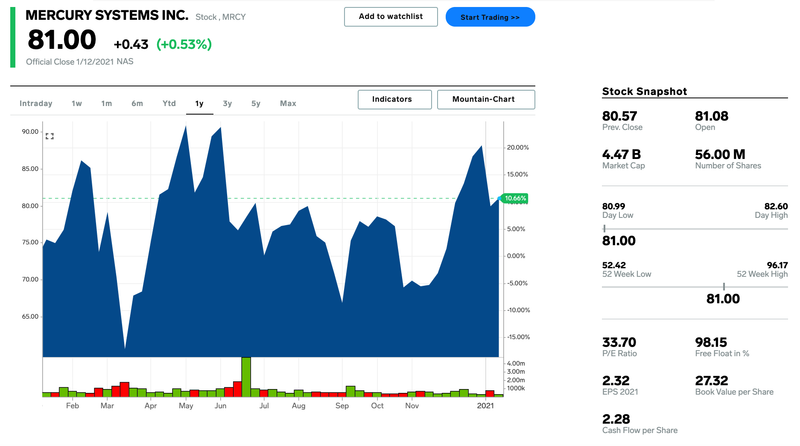Click 'Official Close 1/12/2021 NAS' text
The image size is (800, 446).
pos(80,62)
